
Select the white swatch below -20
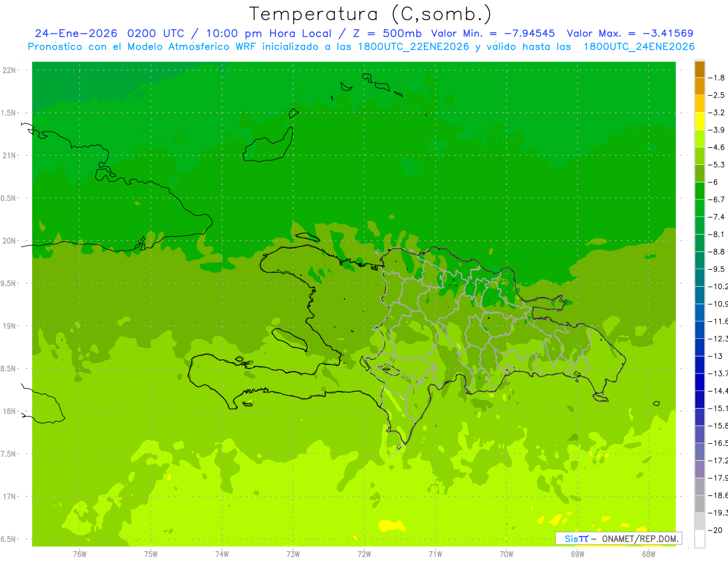coord(699,539)
